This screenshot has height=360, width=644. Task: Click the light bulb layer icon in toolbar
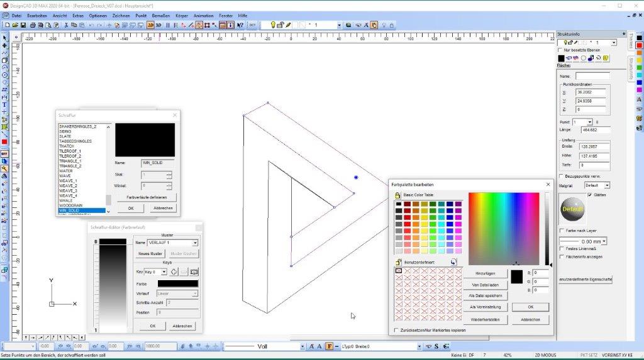click(272, 25)
